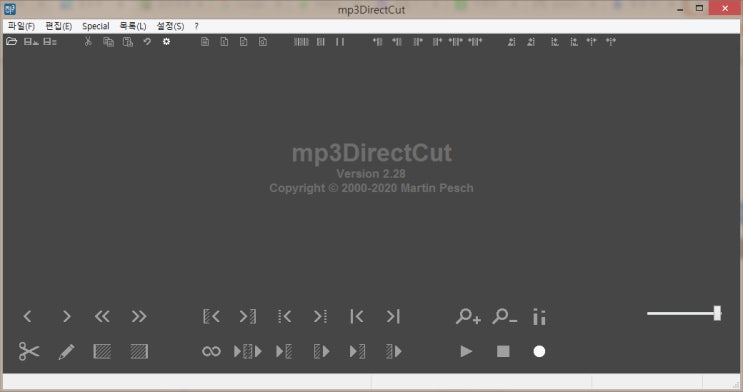The width and height of the screenshot is (743, 392).
Task: Stop playback with the square stop button
Action: pos(503,351)
